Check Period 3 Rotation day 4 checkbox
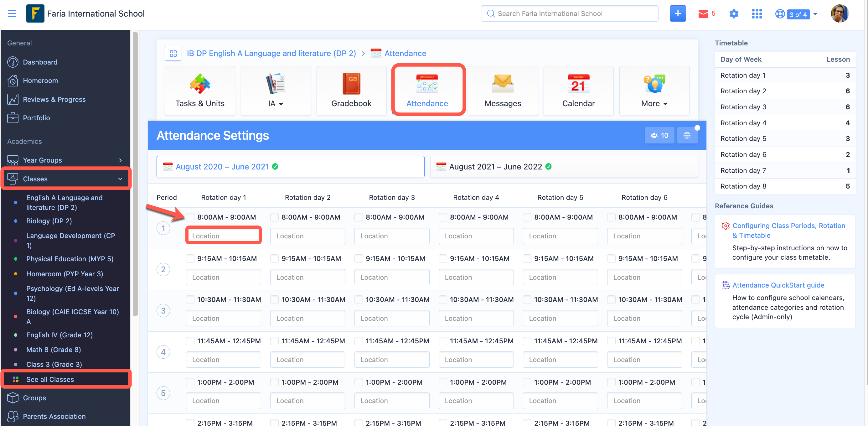The height and width of the screenshot is (426, 868). (x=443, y=300)
